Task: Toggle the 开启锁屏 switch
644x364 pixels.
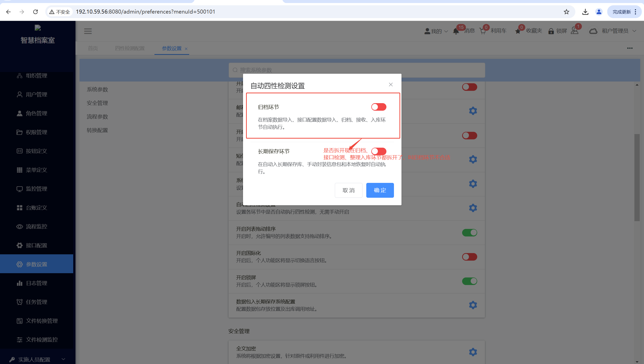Action: click(x=469, y=281)
